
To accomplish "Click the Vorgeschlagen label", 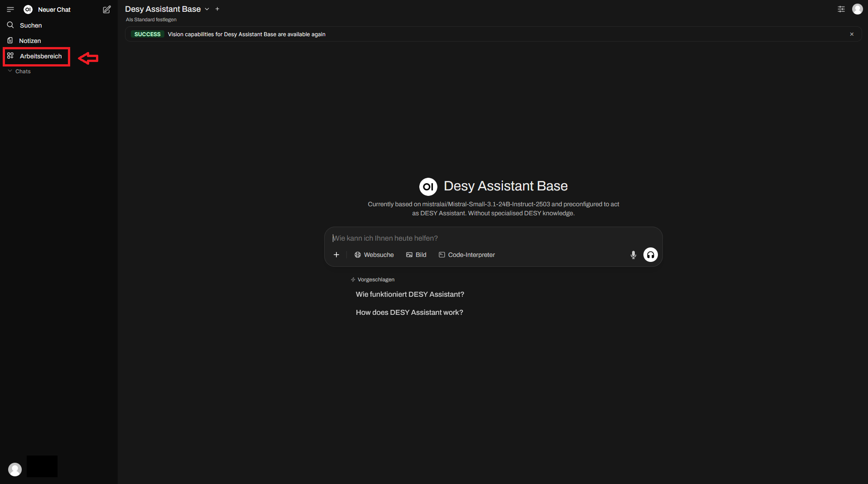I will [x=376, y=280].
